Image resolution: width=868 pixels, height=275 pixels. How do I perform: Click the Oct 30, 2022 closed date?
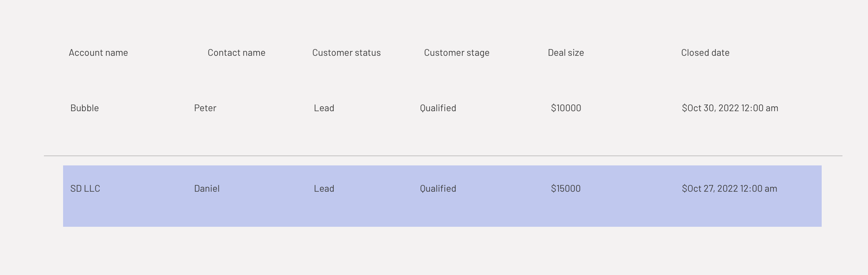click(730, 108)
